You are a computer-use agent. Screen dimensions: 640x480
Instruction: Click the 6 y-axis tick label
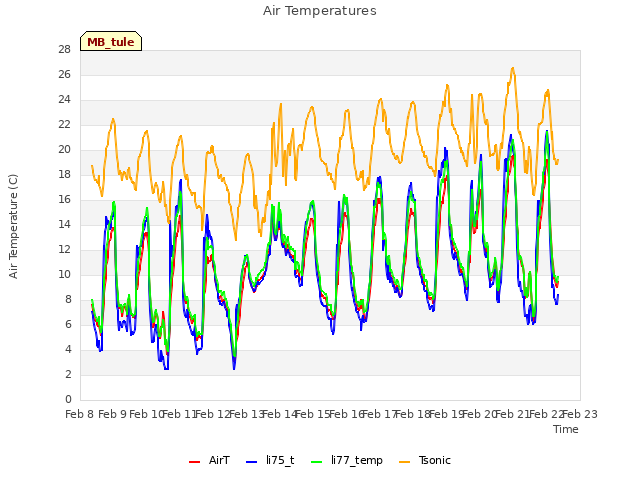(x=68, y=324)
